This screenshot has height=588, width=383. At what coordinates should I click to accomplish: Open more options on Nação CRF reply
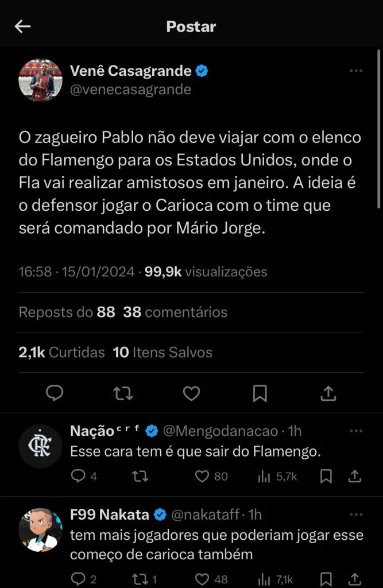point(356,431)
